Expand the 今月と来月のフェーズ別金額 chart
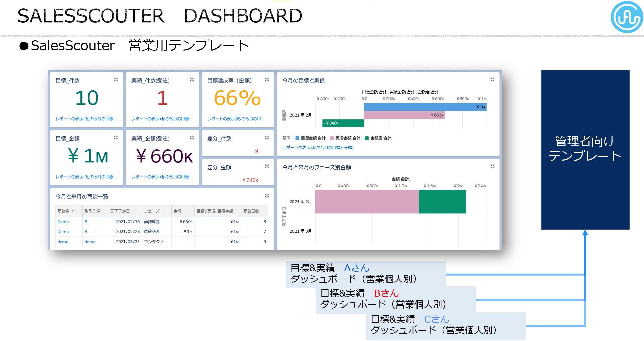This screenshot has height=341, width=644. [492, 166]
